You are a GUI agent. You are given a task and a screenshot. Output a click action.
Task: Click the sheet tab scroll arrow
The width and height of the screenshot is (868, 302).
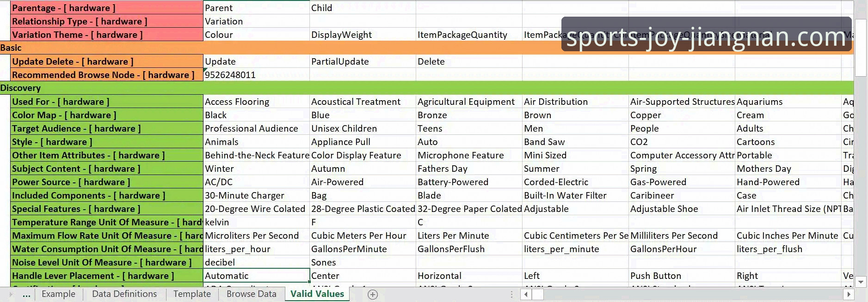[x=11, y=295]
